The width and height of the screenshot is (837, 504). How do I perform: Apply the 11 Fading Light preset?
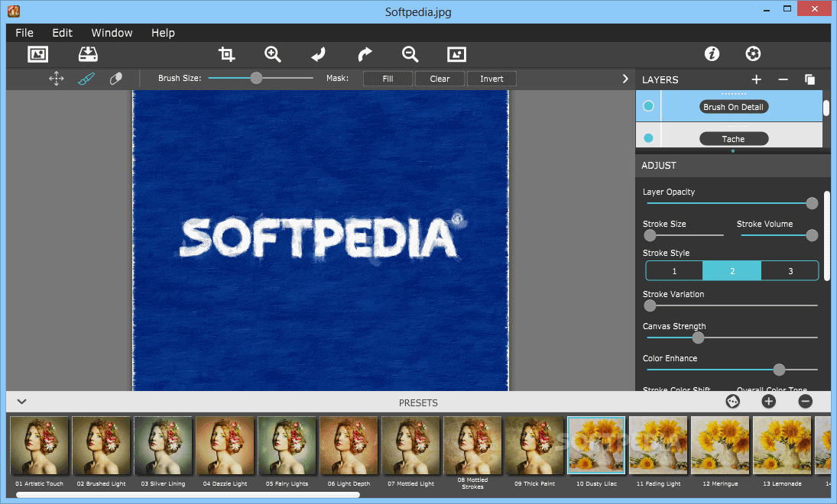pyautogui.click(x=659, y=446)
